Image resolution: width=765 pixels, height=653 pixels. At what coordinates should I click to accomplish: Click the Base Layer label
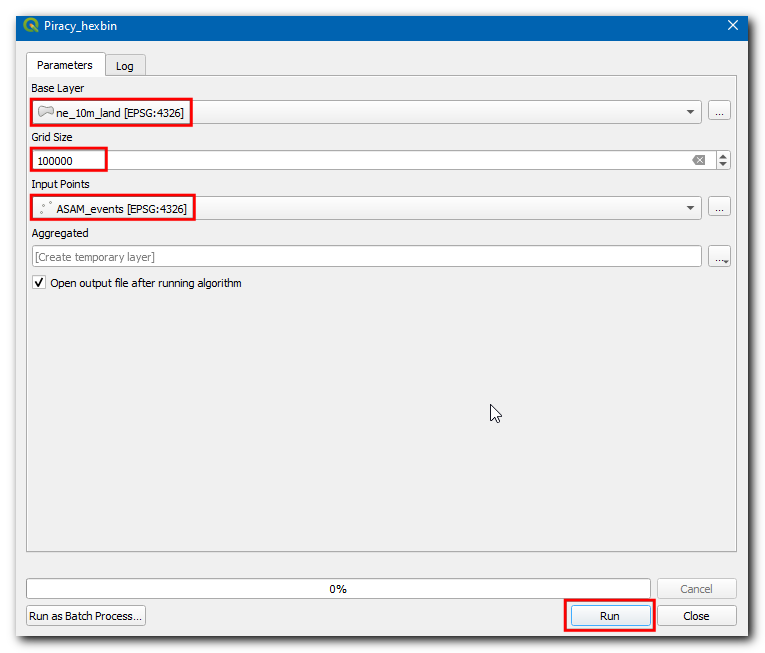(58, 88)
